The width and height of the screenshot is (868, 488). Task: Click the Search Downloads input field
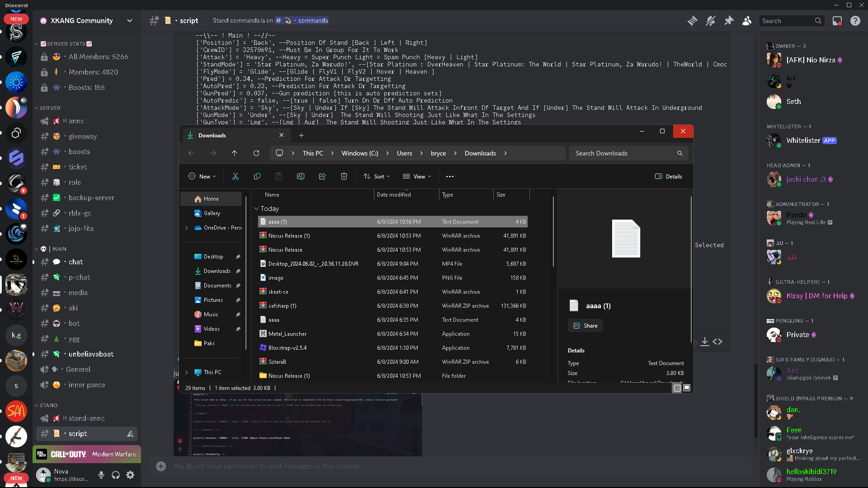[624, 153]
